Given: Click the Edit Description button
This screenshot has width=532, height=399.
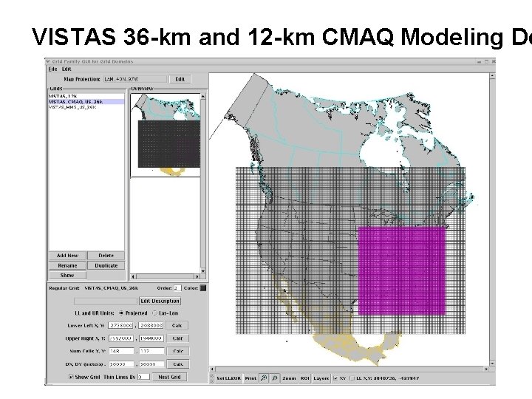Looking at the screenshot, I should coord(160,301).
